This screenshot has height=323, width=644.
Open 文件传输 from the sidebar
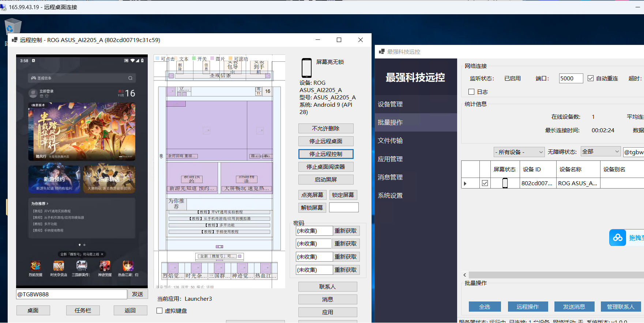point(390,141)
